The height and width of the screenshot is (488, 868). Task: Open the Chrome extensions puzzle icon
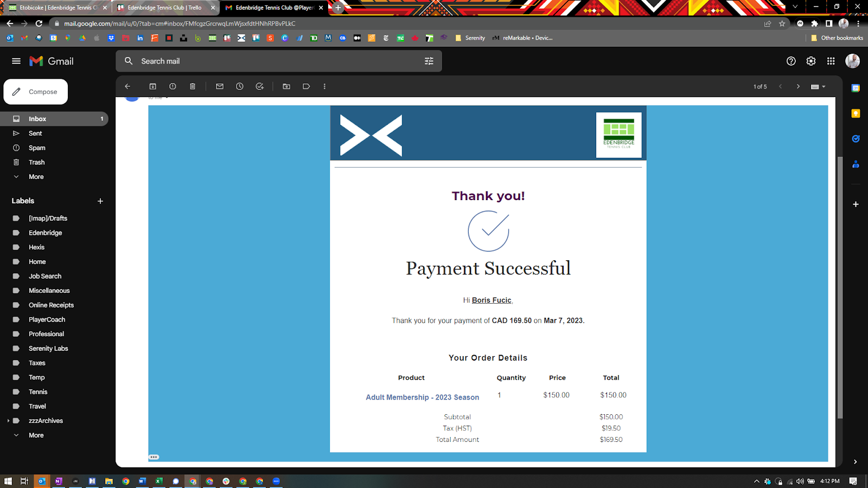814,23
